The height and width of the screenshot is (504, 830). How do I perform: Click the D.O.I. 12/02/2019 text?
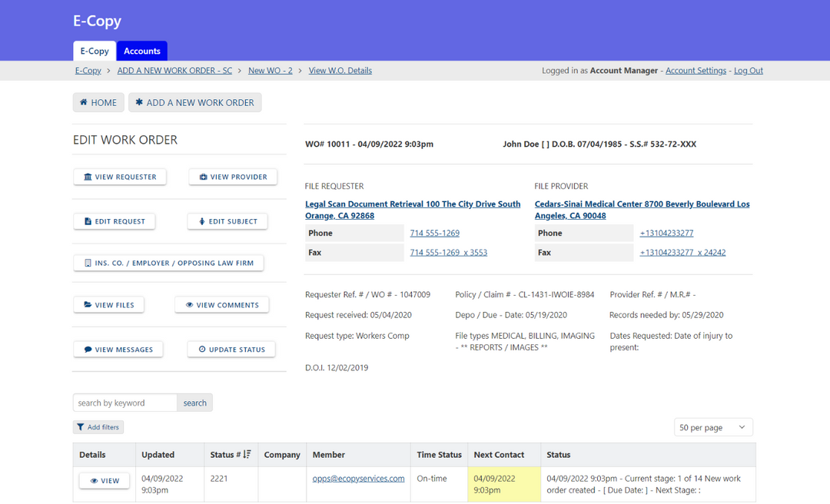[x=337, y=367]
